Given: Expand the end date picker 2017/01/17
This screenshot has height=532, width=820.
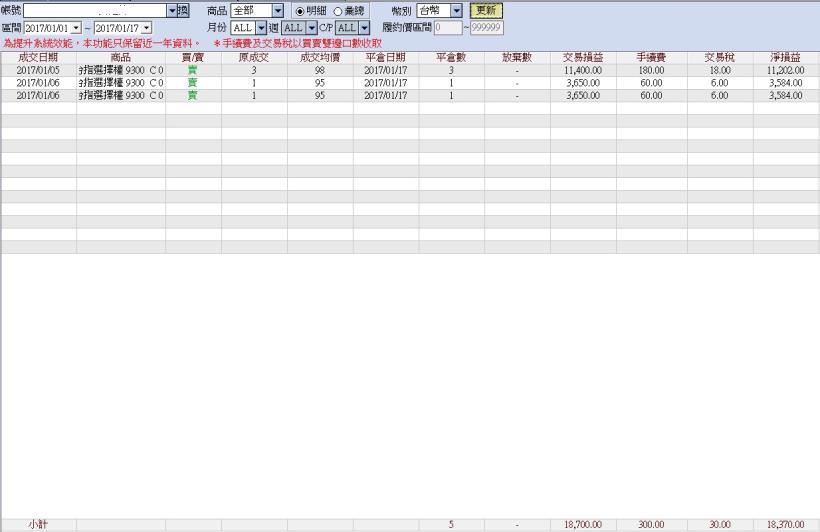Looking at the screenshot, I should click(147, 28).
